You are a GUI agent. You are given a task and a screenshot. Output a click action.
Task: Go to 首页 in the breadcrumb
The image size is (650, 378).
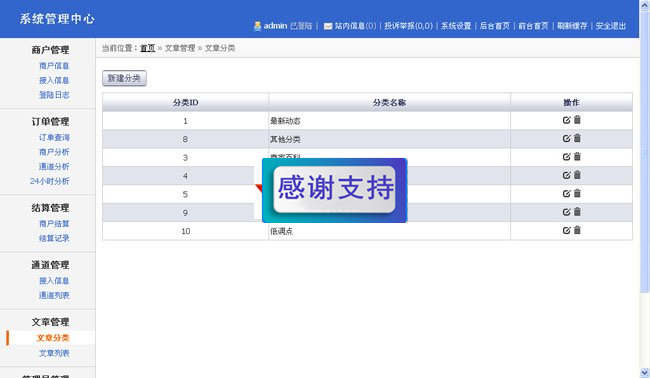coord(148,48)
